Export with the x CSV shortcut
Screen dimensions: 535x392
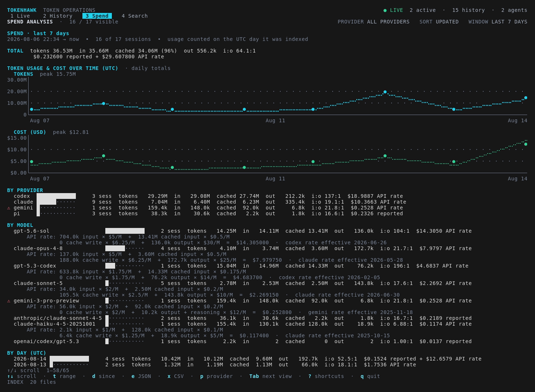click(x=175, y=376)
